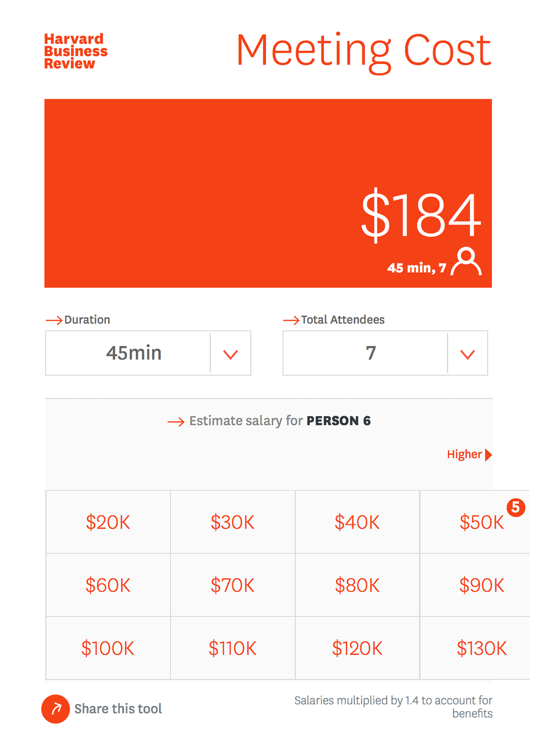
Task: Choose the $40K salary tile
Action: coord(357,522)
